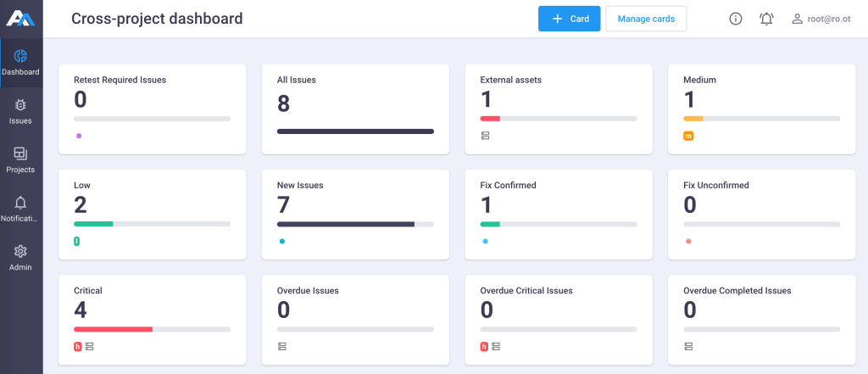Add a new card with + Card
Viewport: 868px width, 374px height.
569,19
